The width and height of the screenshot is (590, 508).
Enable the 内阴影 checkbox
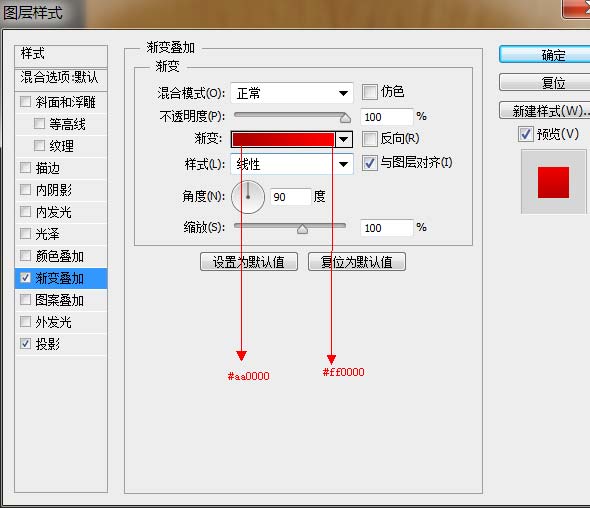(x=25, y=189)
